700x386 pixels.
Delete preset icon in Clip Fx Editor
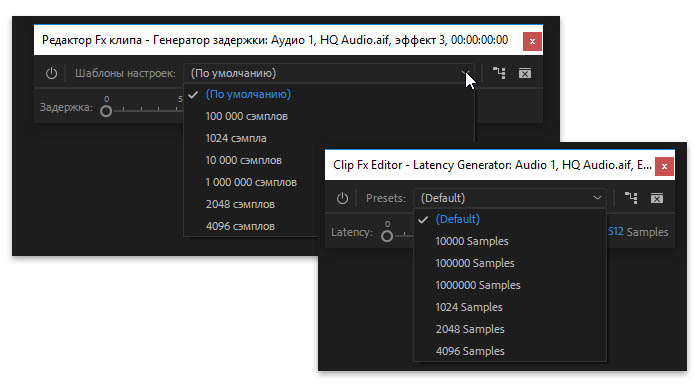point(657,198)
